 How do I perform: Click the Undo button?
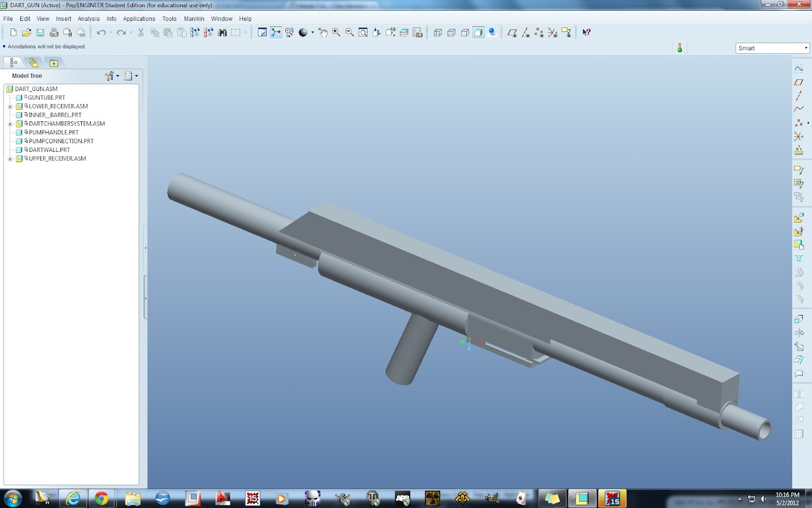[x=100, y=32]
